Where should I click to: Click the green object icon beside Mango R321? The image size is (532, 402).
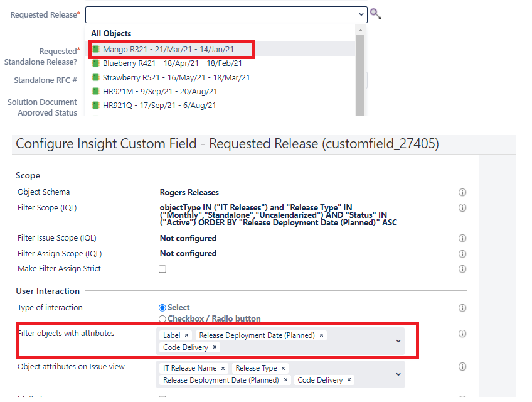[95, 48]
